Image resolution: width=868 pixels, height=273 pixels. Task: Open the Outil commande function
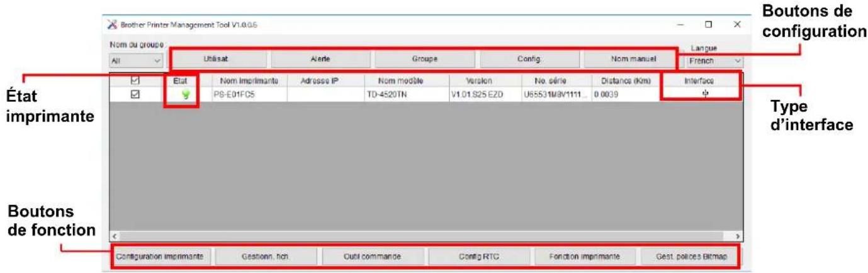tap(372, 257)
